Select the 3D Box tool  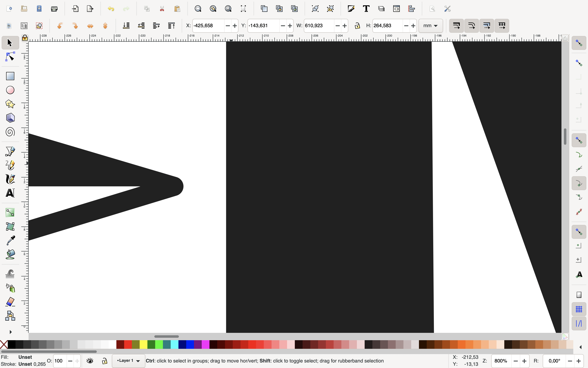(x=10, y=118)
